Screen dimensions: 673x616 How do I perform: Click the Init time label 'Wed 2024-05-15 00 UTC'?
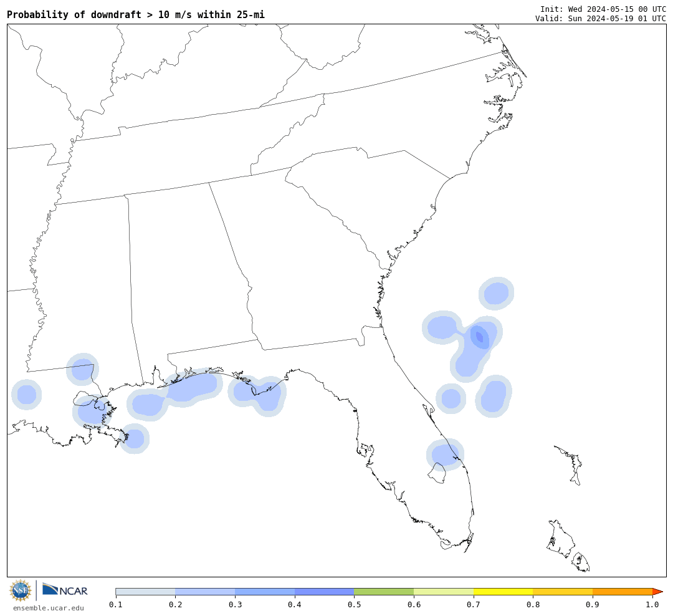coord(617,9)
